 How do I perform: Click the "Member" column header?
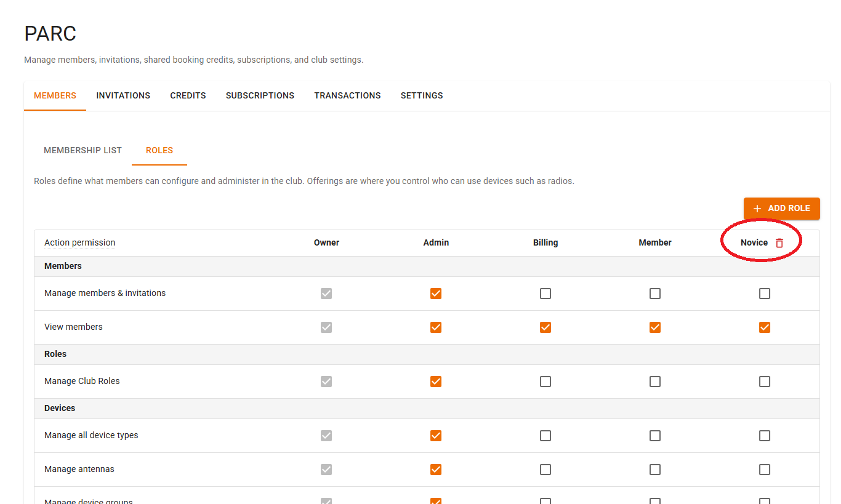[655, 242]
